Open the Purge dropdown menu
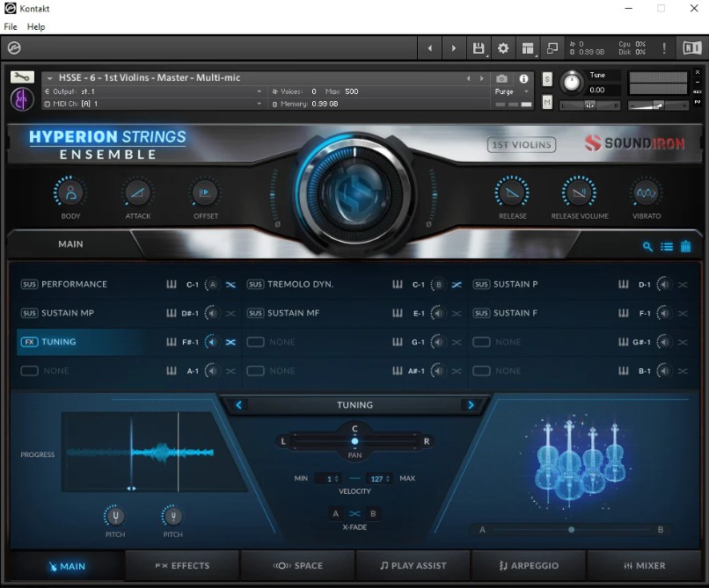Screen dimensions: 709x588 512,91
